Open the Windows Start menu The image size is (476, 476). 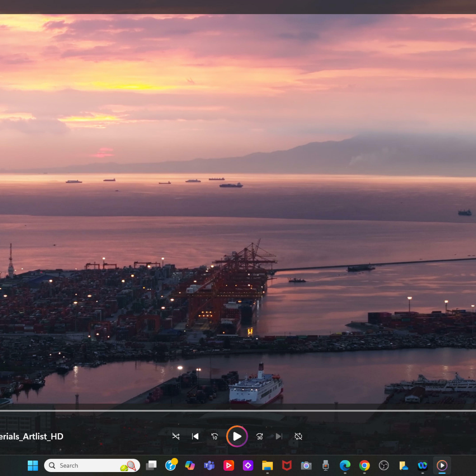pyautogui.click(x=33, y=465)
